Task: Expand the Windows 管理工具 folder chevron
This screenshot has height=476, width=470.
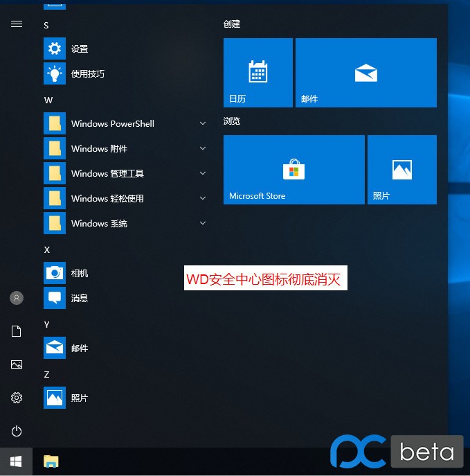Action: pos(203,173)
